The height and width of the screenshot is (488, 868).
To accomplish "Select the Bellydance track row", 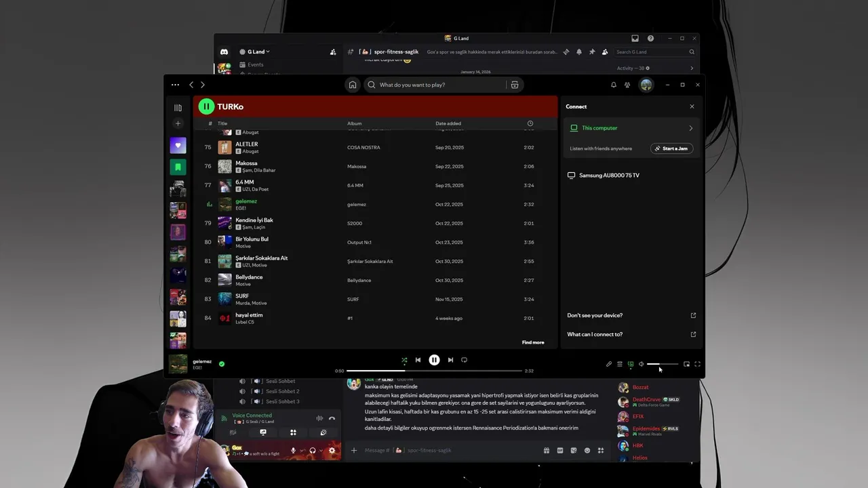I will 376,280.
